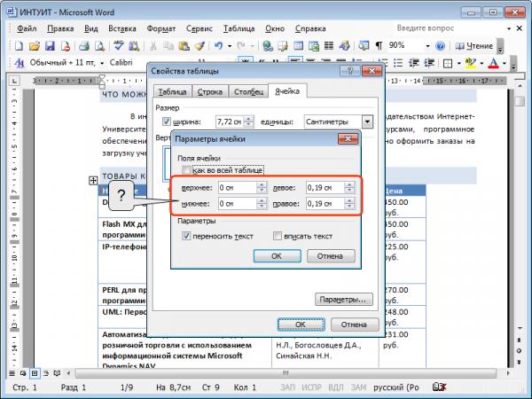Create a new blank document

[x=19, y=46]
